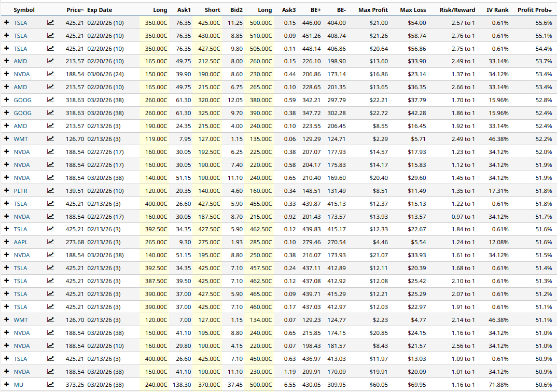The height and width of the screenshot is (392, 557).
Task: Expand GOOG row with 325.00C short strike
Action: [6, 113]
